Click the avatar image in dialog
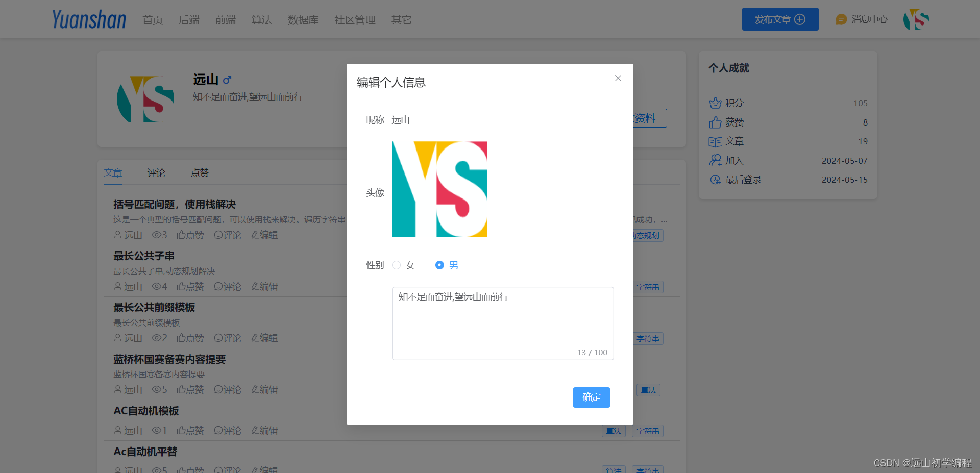This screenshot has height=473, width=980. (439, 189)
